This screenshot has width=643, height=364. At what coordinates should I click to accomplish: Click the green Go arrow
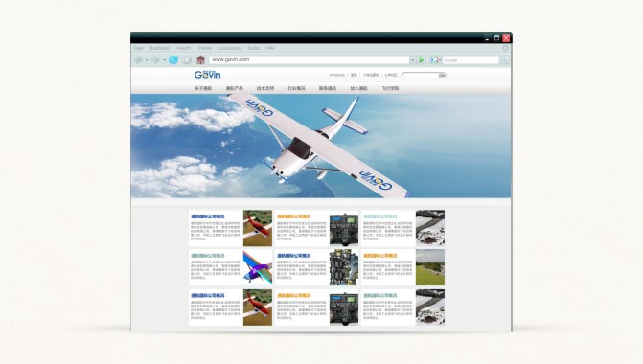click(422, 59)
